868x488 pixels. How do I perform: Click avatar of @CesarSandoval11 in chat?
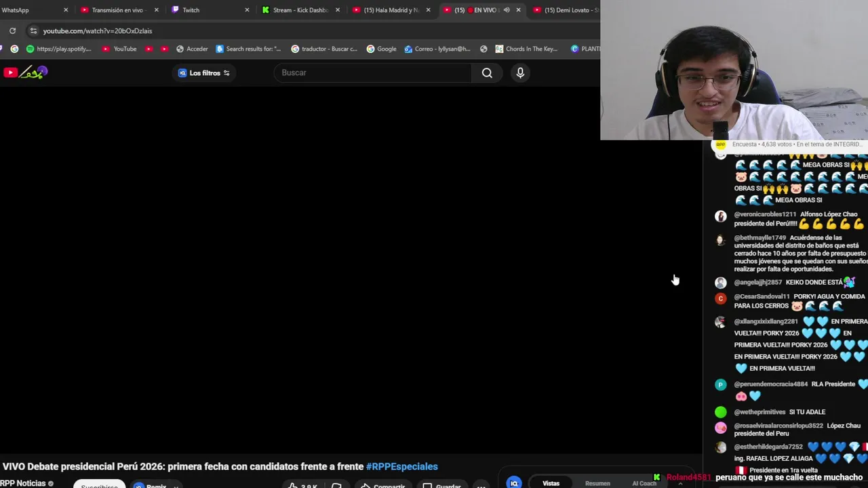click(x=720, y=298)
